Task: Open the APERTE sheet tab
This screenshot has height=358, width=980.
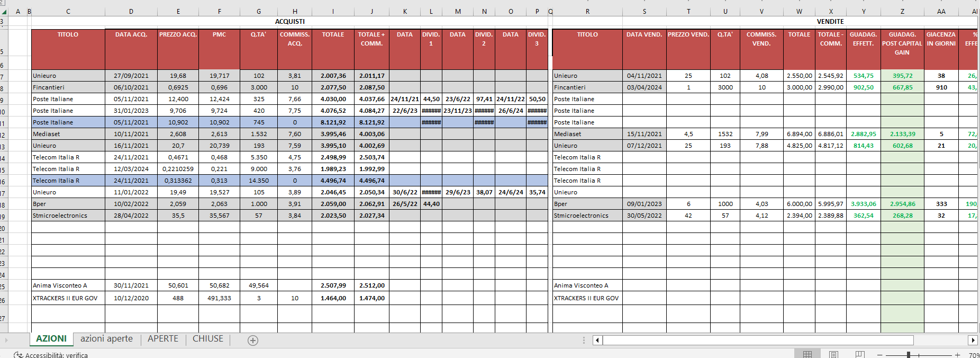Action: pyautogui.click(x=163, y=339)
